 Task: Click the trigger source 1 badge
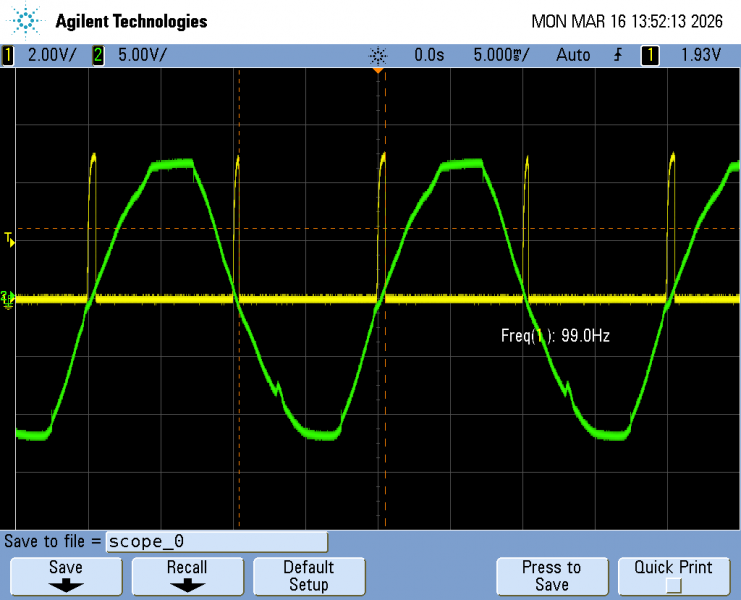coord(650,56)
